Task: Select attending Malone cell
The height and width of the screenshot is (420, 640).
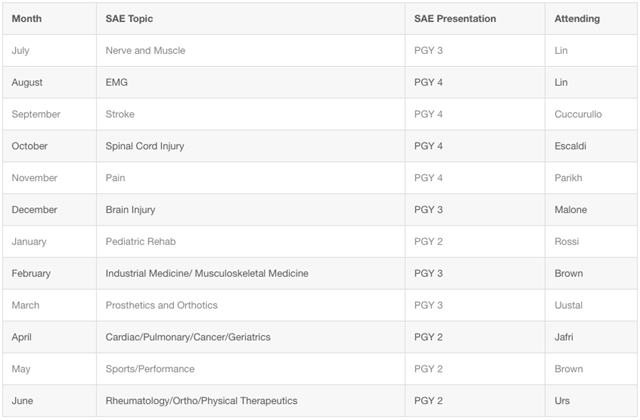Action: point(573,210)
